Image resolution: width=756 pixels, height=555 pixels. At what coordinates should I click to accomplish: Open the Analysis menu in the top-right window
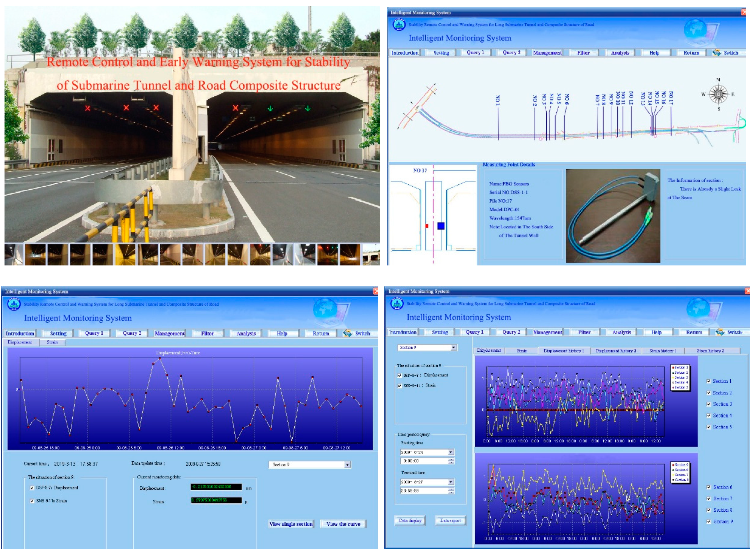(620, 53)
